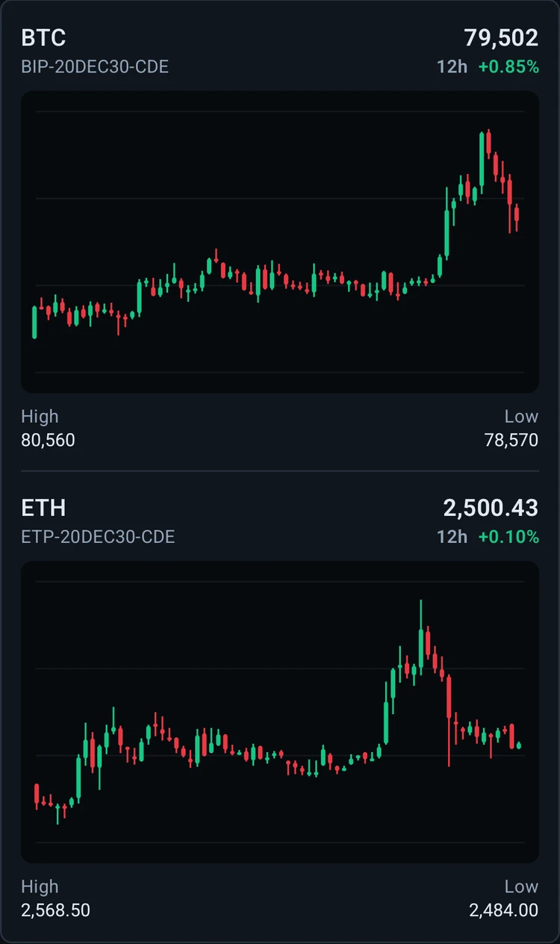
Task: Open the ETH ticker heading
Action: pos(43,508)
